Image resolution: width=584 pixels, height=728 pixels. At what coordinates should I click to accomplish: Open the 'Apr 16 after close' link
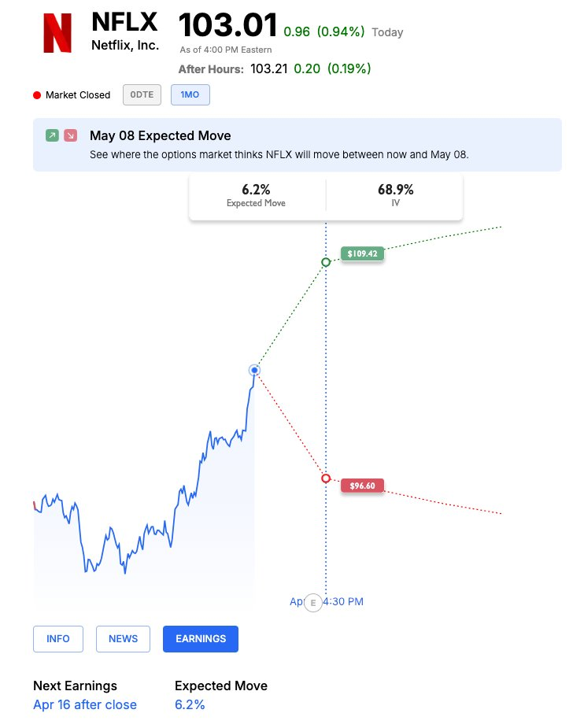pyautogui.click(x=85, y=705)
